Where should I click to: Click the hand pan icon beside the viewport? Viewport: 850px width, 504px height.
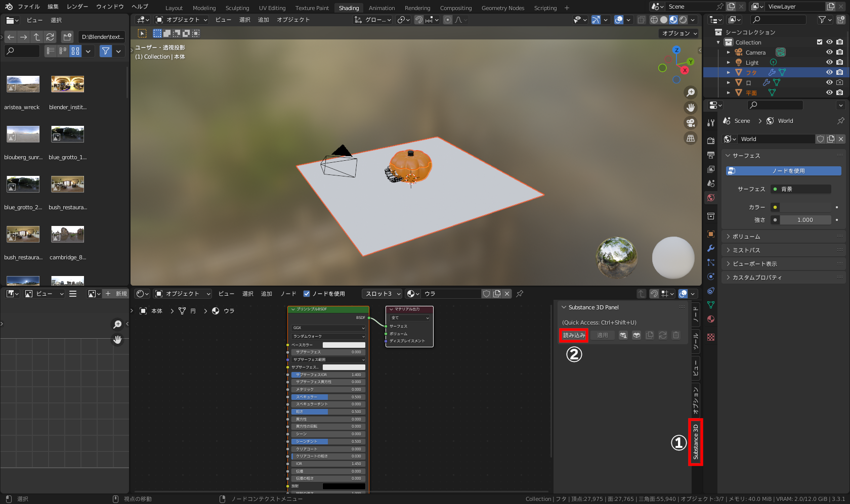[691, 107]
